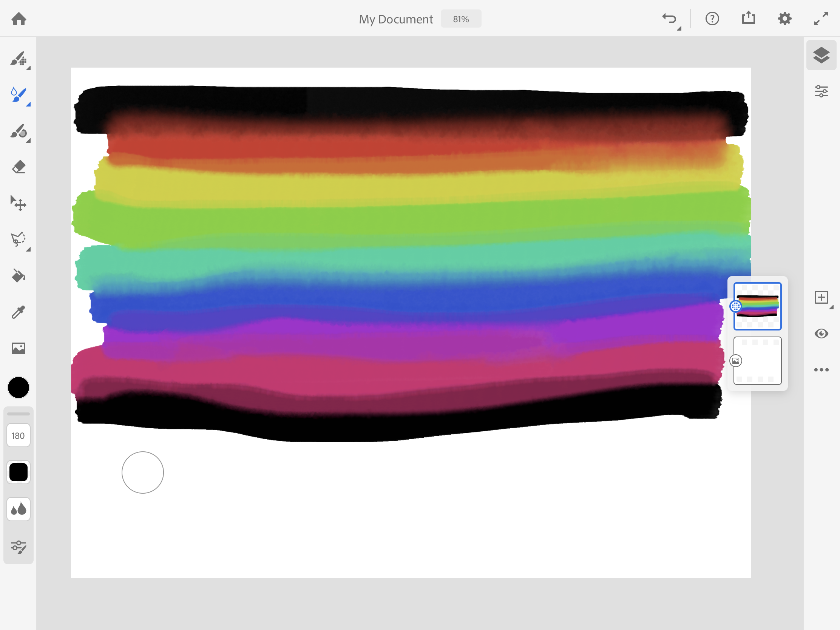Select the Live Brushes watercolor tool
840x630 pixels.
click(x=19, y=96)
